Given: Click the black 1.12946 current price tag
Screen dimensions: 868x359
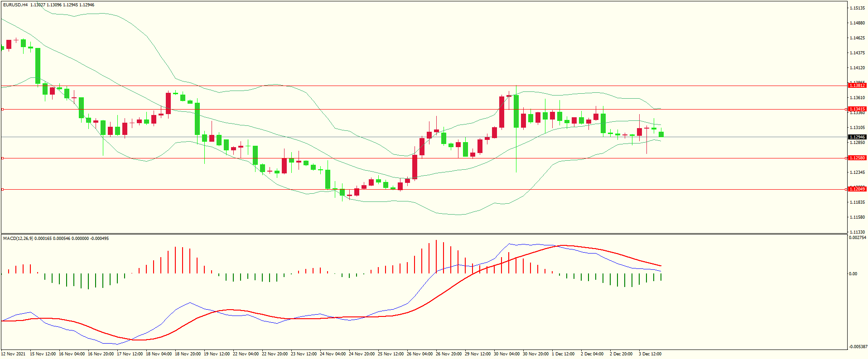Looking at the screenshot, I should pyautogui.click(x=857, y=137).
